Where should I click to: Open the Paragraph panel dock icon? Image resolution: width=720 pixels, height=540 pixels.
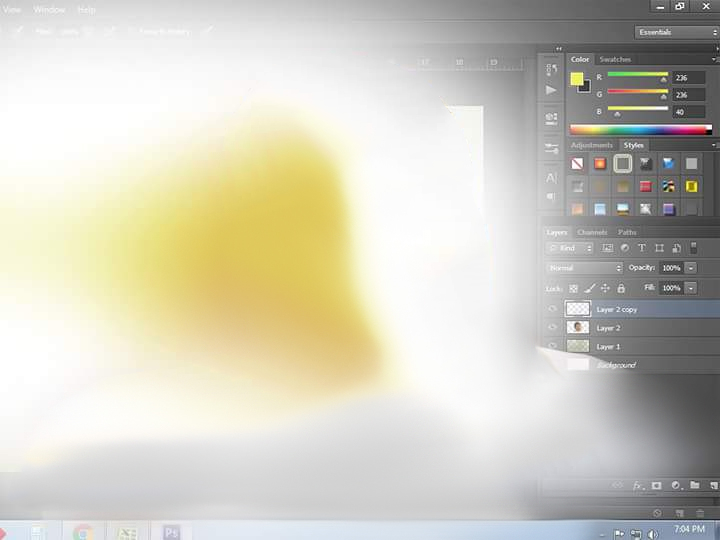551,197
